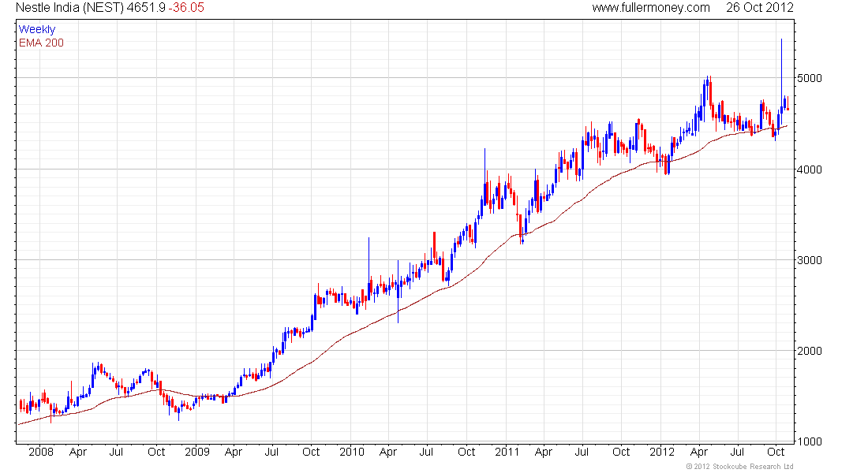Click the 2010 year label on time axis

(x=351, y=452)
